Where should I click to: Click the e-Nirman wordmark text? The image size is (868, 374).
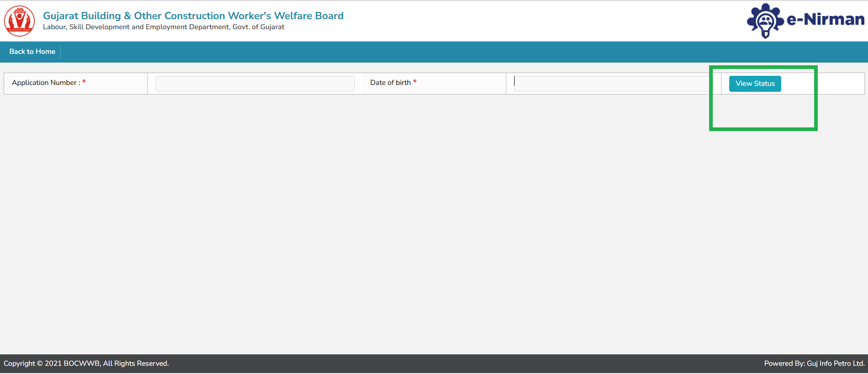point(826,19)
